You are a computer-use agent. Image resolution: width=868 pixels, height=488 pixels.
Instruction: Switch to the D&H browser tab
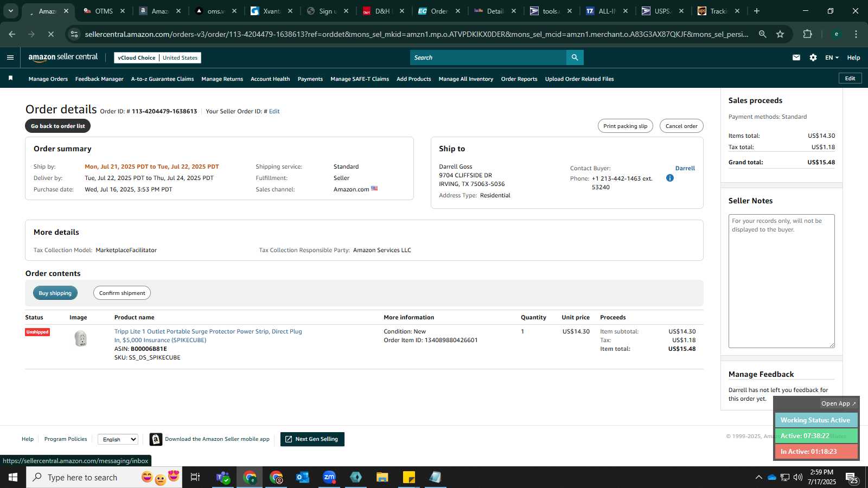pos(382,11)
